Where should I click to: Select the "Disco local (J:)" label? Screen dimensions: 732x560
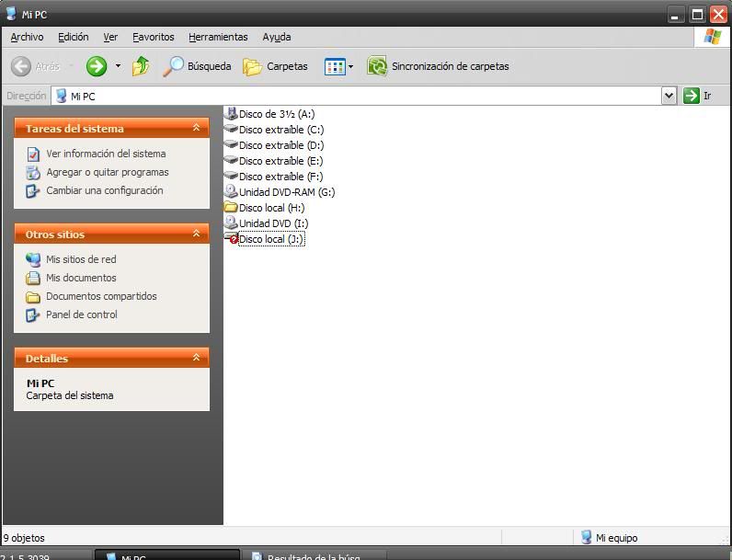271,239
